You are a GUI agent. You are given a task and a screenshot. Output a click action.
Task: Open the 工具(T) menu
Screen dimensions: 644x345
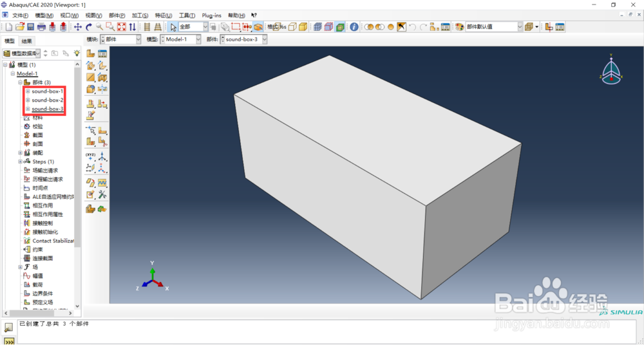187,15
